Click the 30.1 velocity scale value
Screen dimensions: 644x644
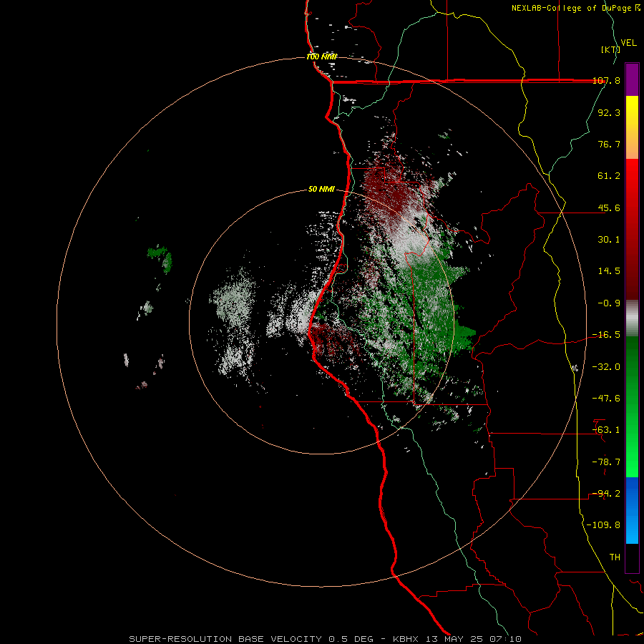609,240
